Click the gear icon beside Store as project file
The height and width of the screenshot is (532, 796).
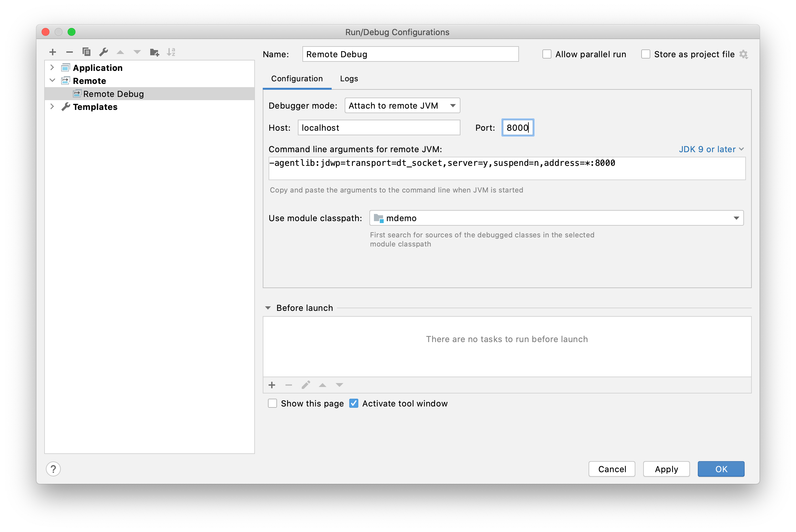(743, 54)
